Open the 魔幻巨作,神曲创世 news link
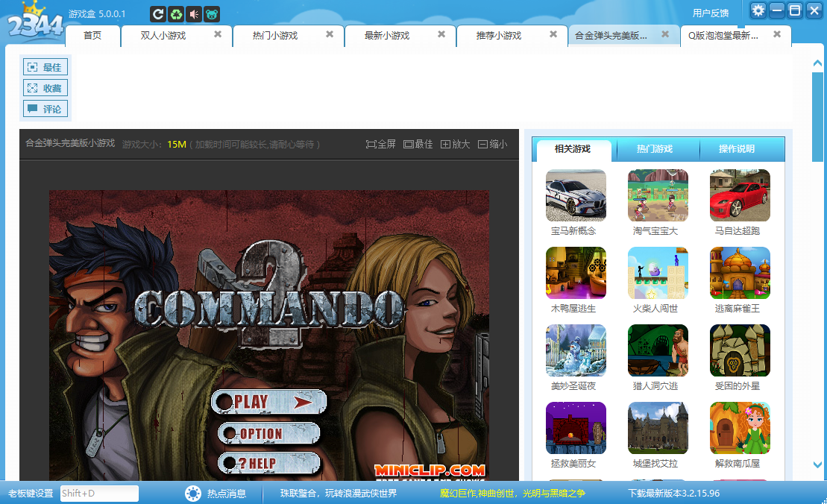Image resolution: width=827 pixels, height=504 pixels. [512, 494]
